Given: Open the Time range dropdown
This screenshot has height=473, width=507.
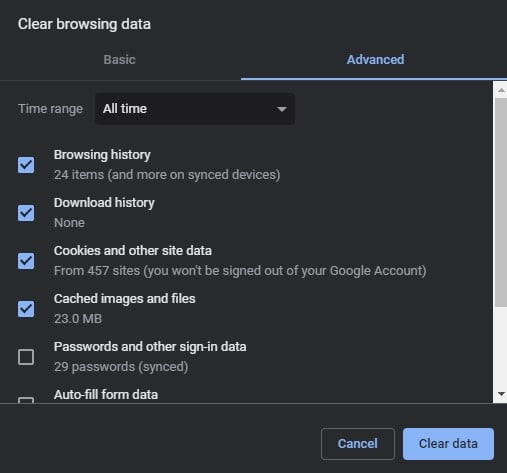Looking at the screenshot, I should click(x=195, y=109).
